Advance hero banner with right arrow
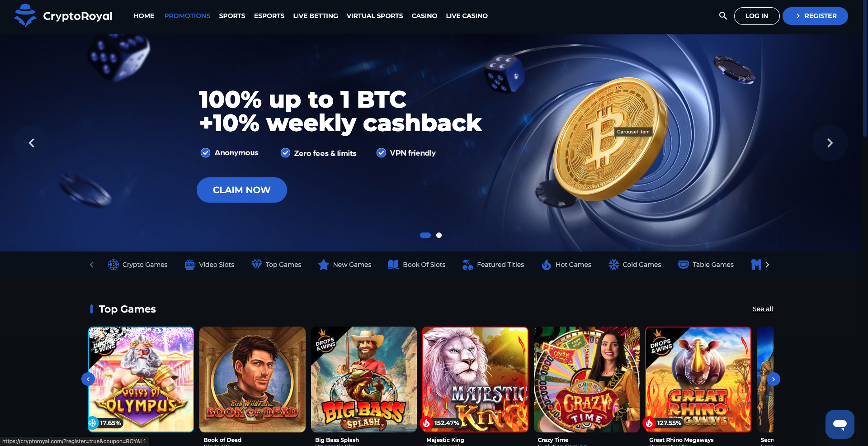The width and height of the screenshot is (868, 446). 830,143
